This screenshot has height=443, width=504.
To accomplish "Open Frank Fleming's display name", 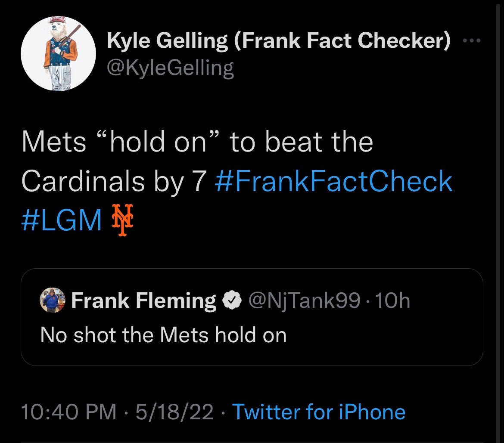I will click(x=144, y=300).
